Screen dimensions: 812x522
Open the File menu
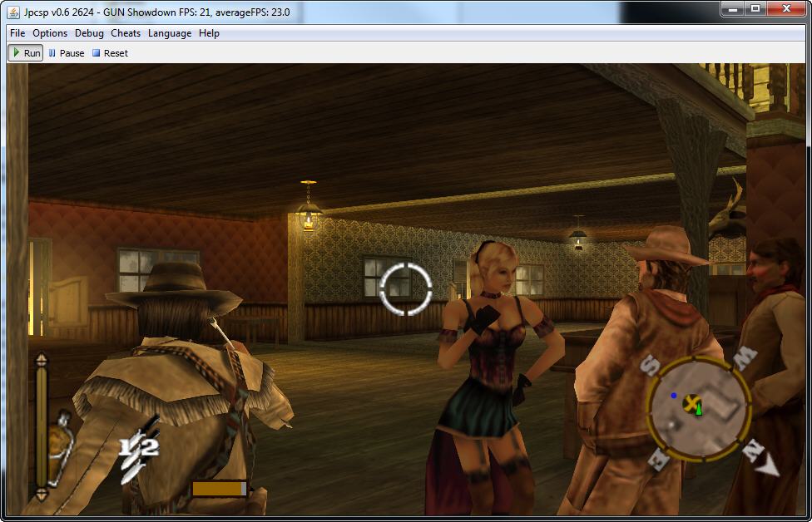[17, 33]
